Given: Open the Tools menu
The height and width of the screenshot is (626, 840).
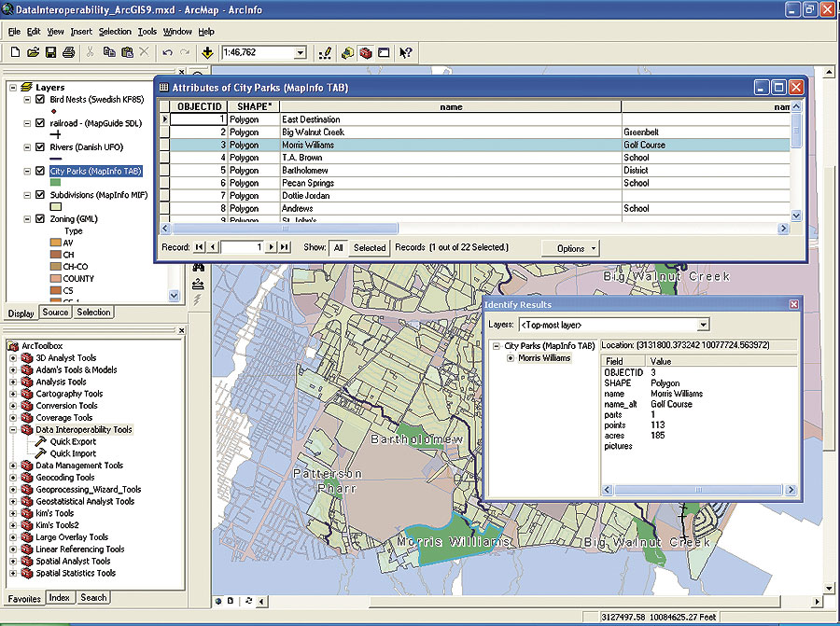Looking at the screenshot, I should click(147, 32).
